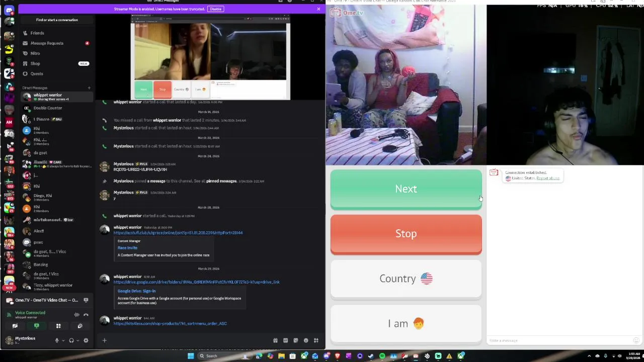Open apps launcher in message bar

(x=316, y=340)
